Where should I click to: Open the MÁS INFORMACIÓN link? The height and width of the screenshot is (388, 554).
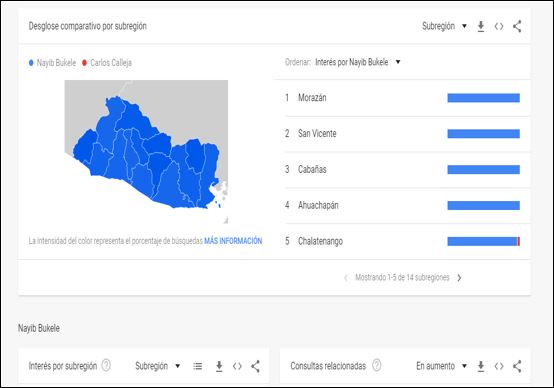[x=233, y=241]
